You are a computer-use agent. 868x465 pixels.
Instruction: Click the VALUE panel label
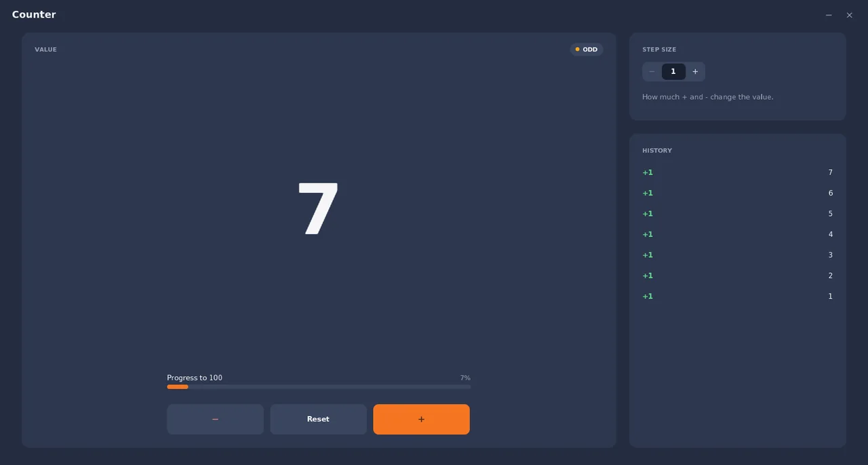[x=45, y=50]
